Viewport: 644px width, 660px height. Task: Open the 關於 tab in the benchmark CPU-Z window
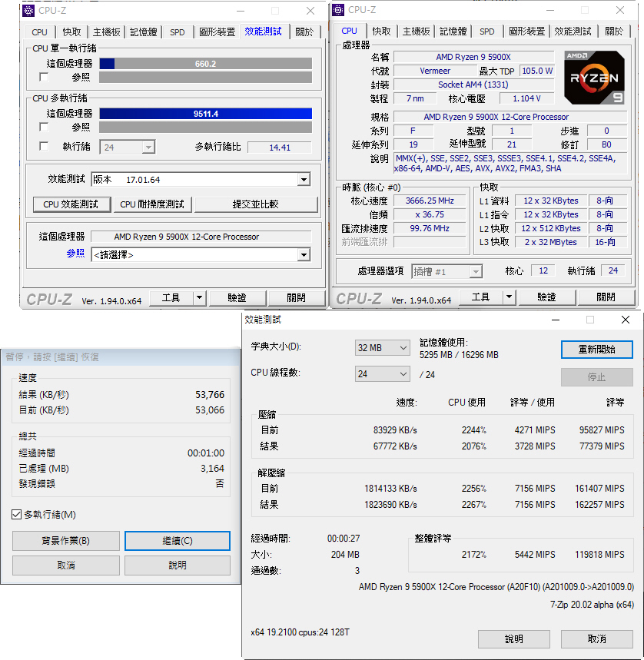coord(304,32)
